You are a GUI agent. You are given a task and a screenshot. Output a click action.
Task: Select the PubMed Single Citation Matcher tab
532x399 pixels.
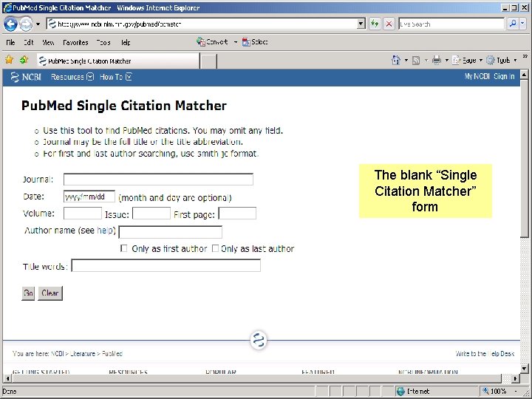click(x=118, y=61)
